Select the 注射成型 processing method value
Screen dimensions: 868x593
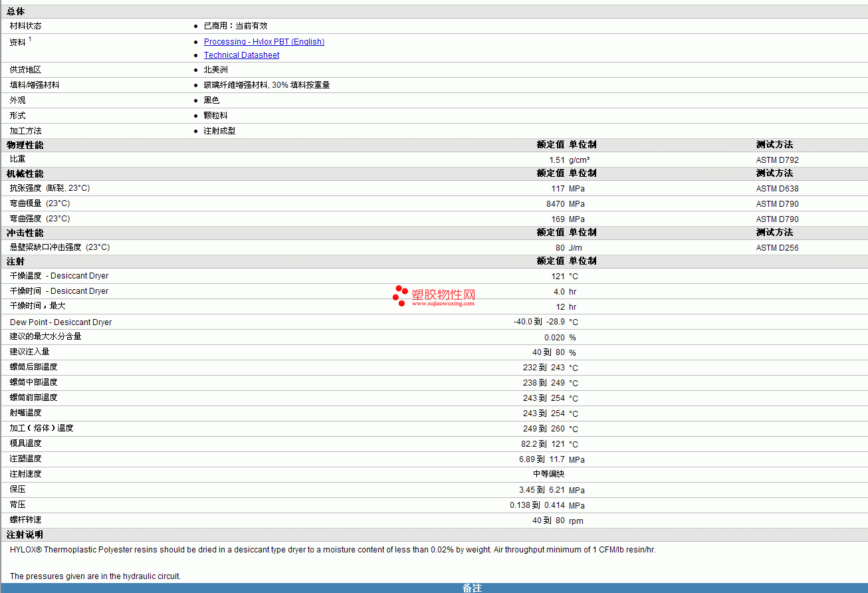tap(219, 131)
